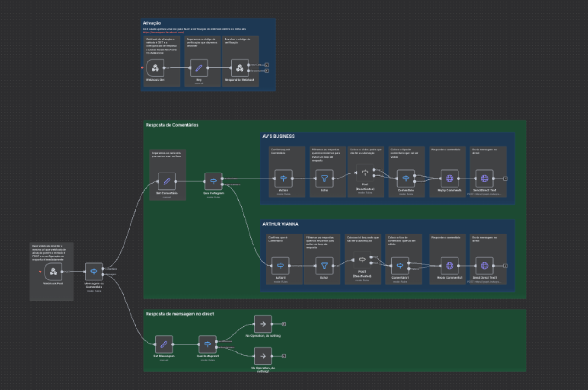Screen dimensions: 588x390
Task: Click the Echo filter node
Action: [324, 178]
